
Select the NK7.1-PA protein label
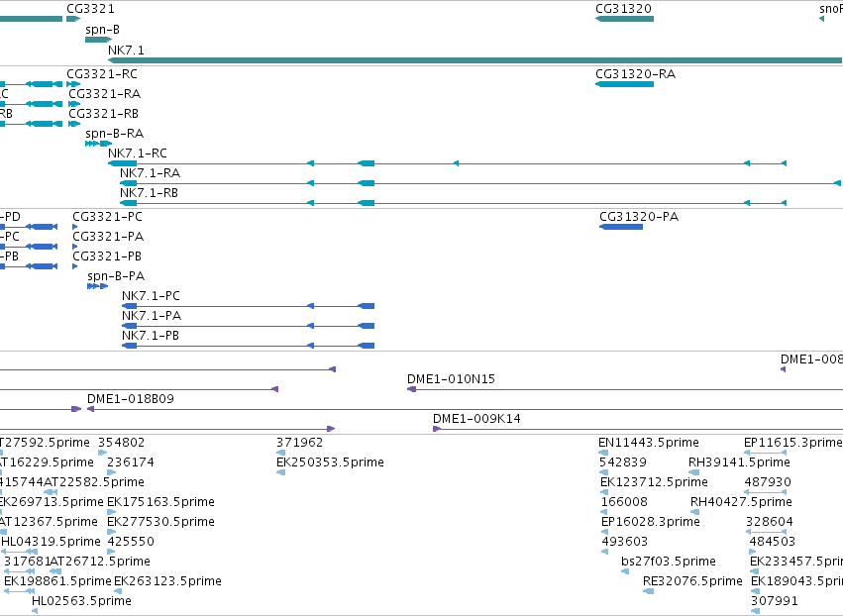(152, 316)
